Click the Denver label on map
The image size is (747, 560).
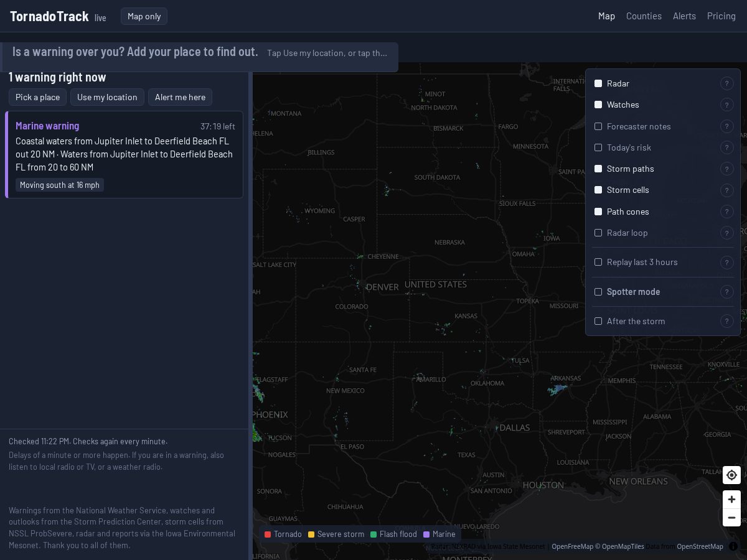pos(382,287)
